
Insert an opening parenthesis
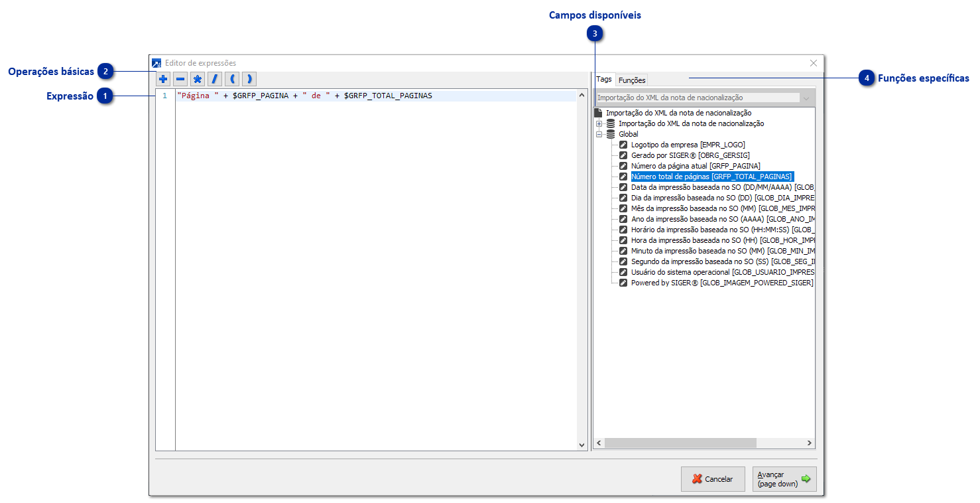point(232,80)
